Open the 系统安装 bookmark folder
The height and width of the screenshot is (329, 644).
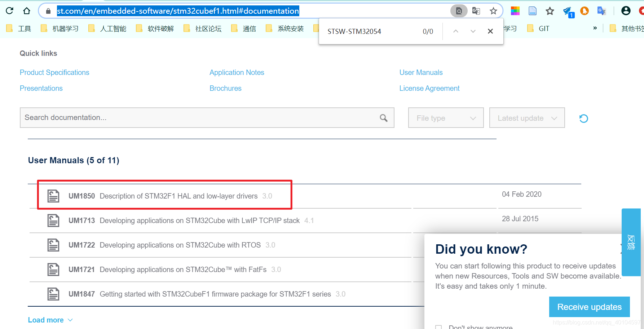284,28
